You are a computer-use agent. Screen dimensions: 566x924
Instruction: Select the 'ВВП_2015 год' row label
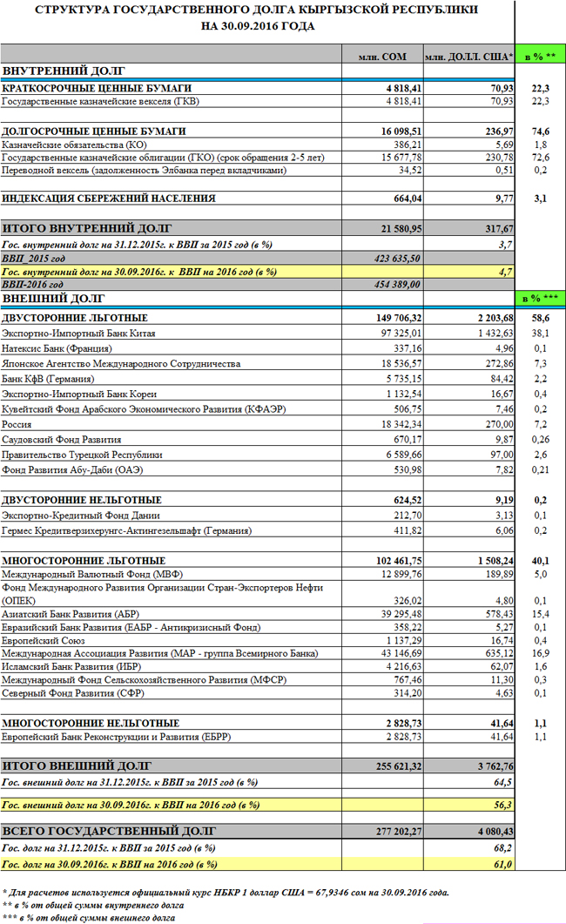33,258
